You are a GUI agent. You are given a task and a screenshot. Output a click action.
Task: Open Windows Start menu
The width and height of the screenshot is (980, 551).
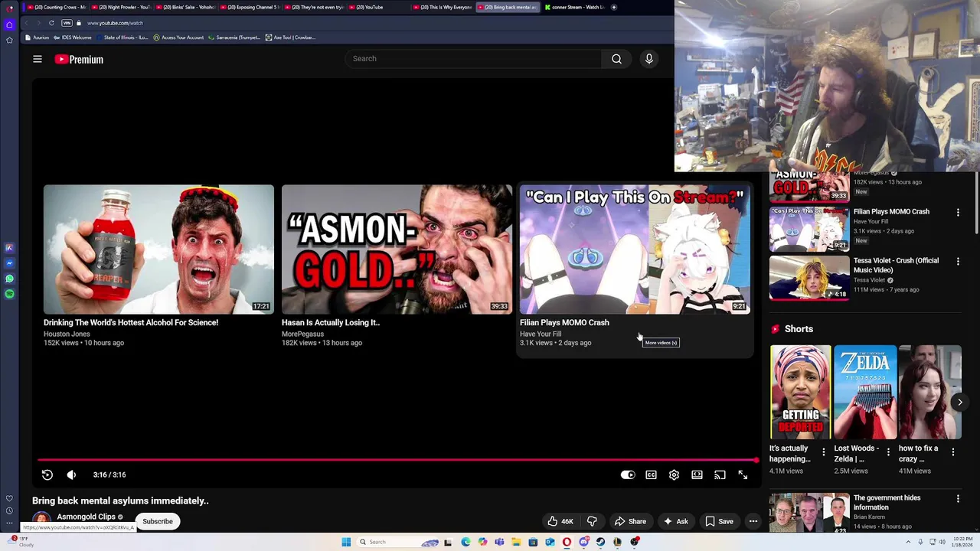tap(346, 542)
